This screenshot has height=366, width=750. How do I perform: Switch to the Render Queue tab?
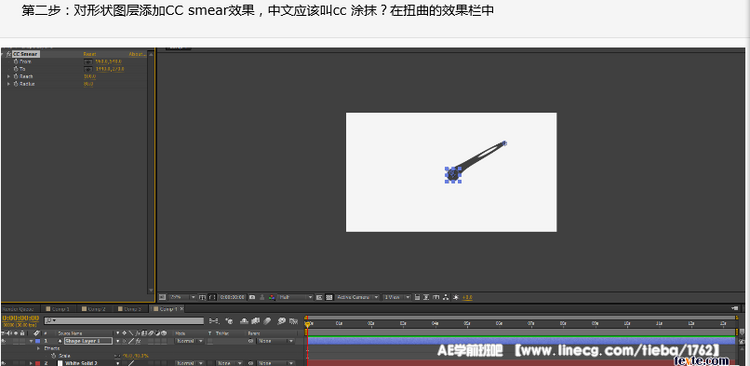click(x=18, y=309)
